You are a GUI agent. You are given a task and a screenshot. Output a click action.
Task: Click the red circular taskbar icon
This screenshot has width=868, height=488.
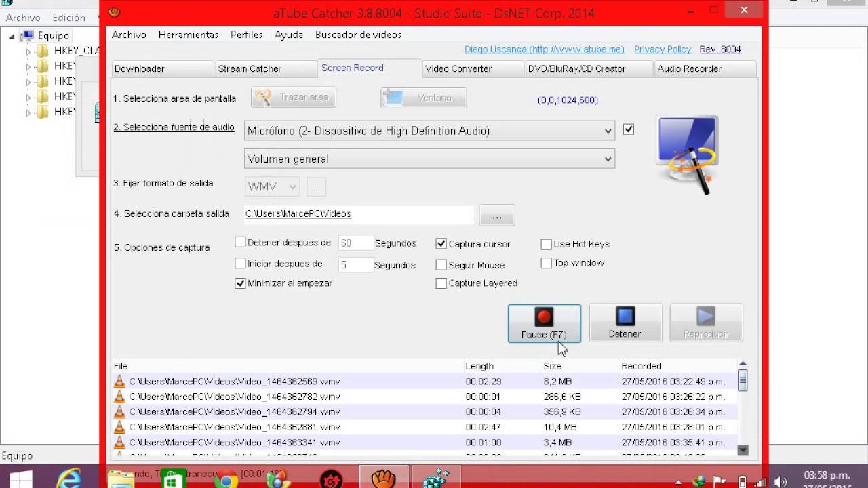click(332, 479)
